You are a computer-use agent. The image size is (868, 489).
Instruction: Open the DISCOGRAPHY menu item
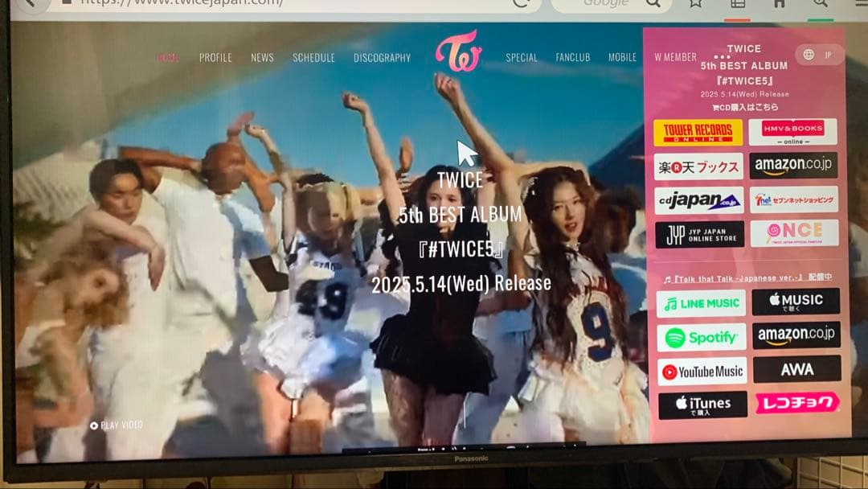coord(382,58)
